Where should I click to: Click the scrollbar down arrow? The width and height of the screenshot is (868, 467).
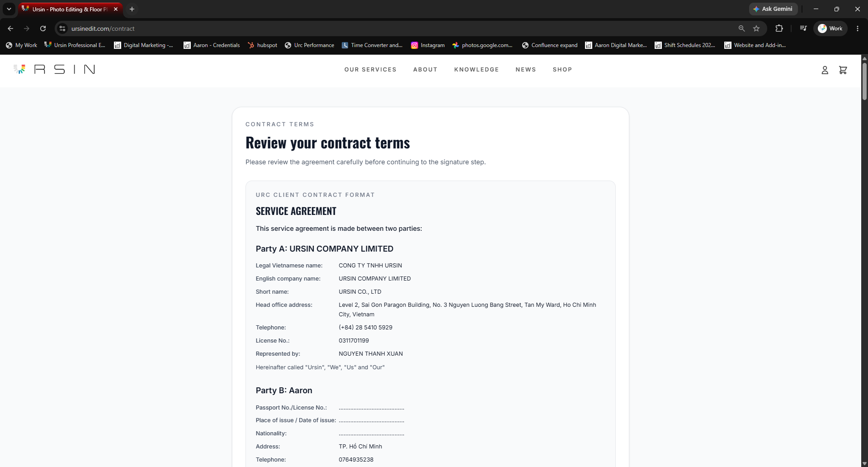tap(864, 464)
